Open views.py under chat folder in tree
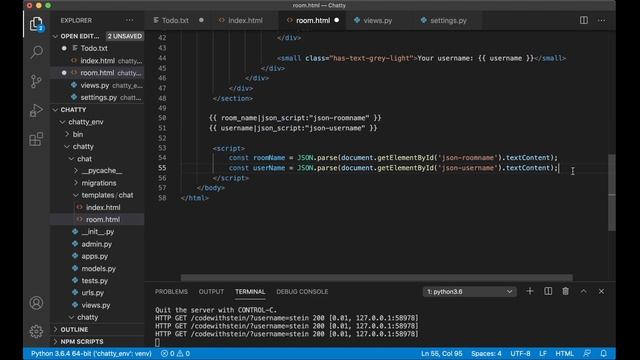The height and width of the screenshot is (360, 640). point(97,305)
